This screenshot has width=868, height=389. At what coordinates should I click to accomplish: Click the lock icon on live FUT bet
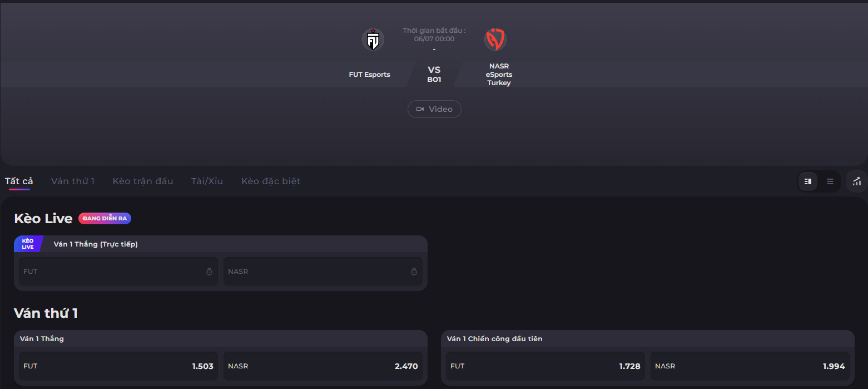tap(209, 272)
